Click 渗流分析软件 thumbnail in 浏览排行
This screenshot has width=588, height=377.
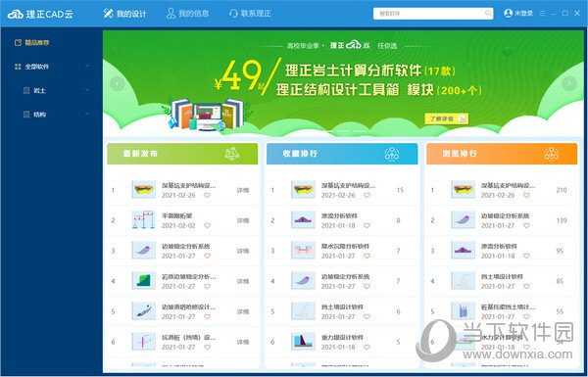click(463, 251)
